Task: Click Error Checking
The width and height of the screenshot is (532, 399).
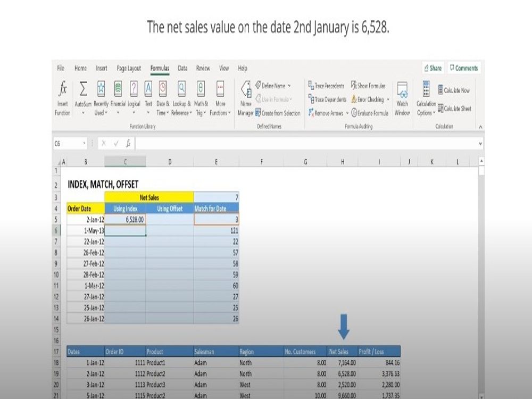Action: (x=367, y=99)
